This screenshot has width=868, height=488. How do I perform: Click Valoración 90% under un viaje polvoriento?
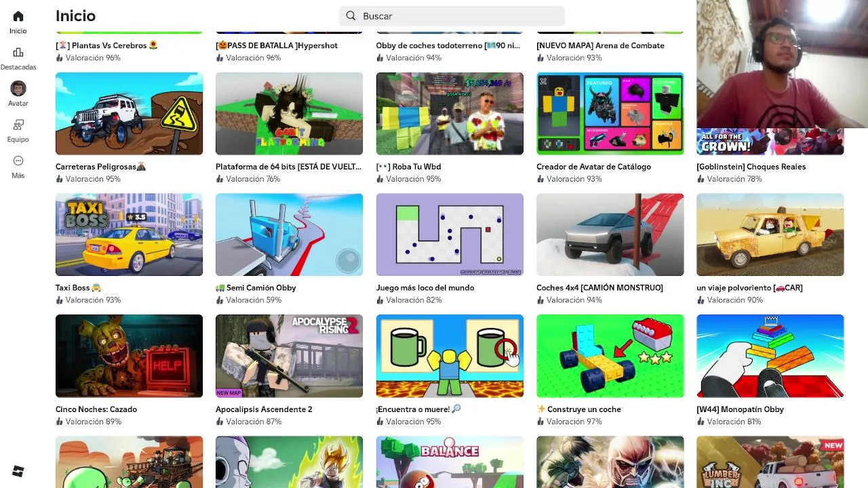[734, 300]
